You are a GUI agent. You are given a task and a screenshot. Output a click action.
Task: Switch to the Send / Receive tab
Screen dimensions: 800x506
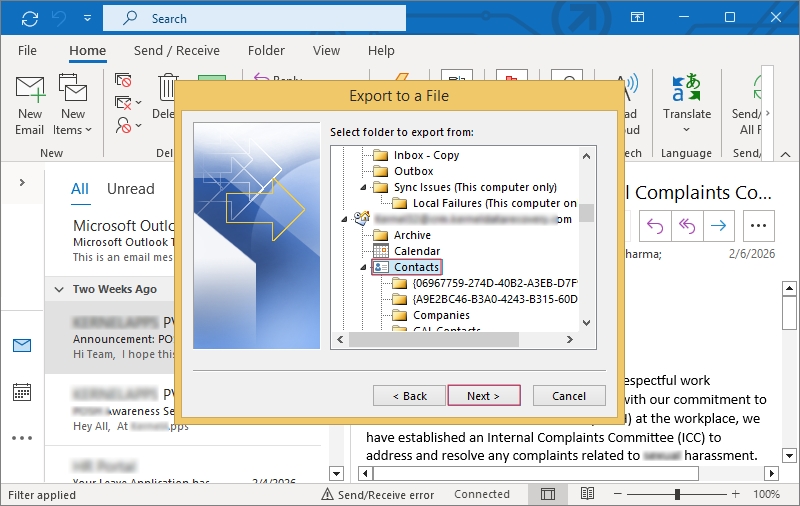click(177, 50)
